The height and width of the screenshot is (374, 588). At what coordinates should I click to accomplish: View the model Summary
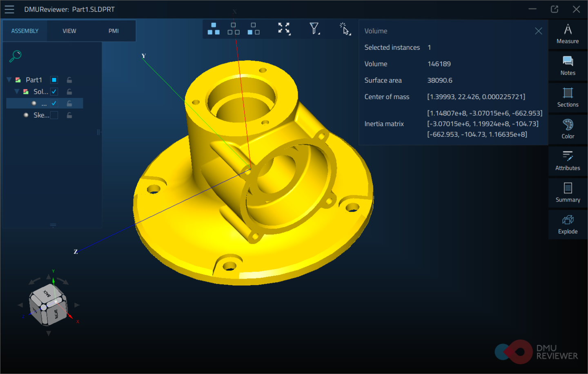point(568,193)
